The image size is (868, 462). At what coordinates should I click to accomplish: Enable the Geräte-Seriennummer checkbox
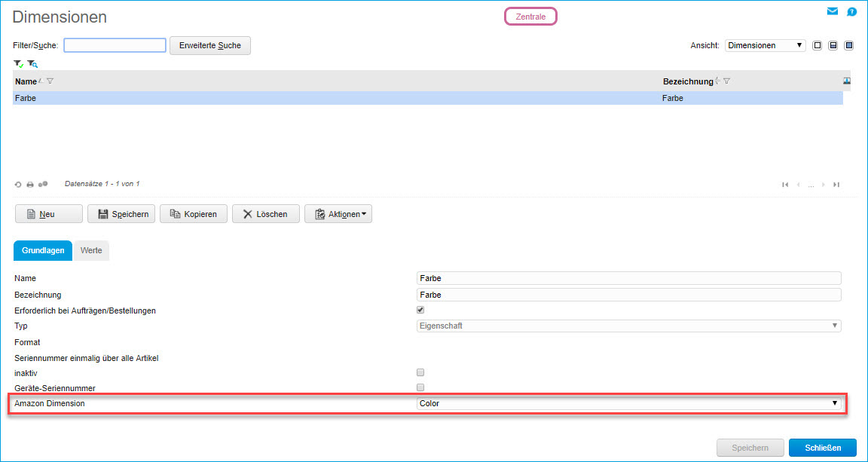(420, 387)
